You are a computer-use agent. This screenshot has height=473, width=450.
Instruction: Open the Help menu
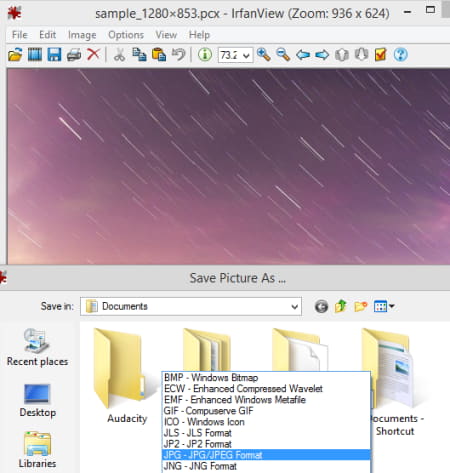[199, 35]
